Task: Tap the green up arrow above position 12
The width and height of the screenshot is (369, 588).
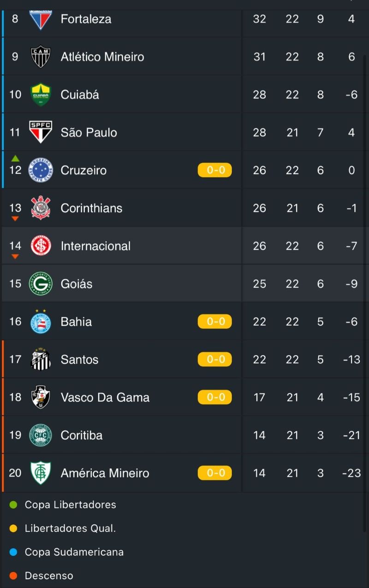Action: [x=15, y=158]
